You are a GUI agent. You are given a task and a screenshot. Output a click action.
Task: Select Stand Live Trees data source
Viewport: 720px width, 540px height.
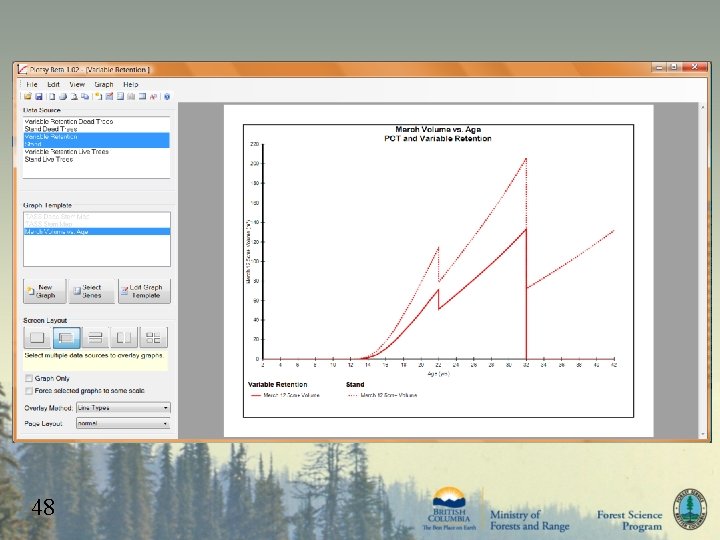pyautogui.click(x=96, y=159)
